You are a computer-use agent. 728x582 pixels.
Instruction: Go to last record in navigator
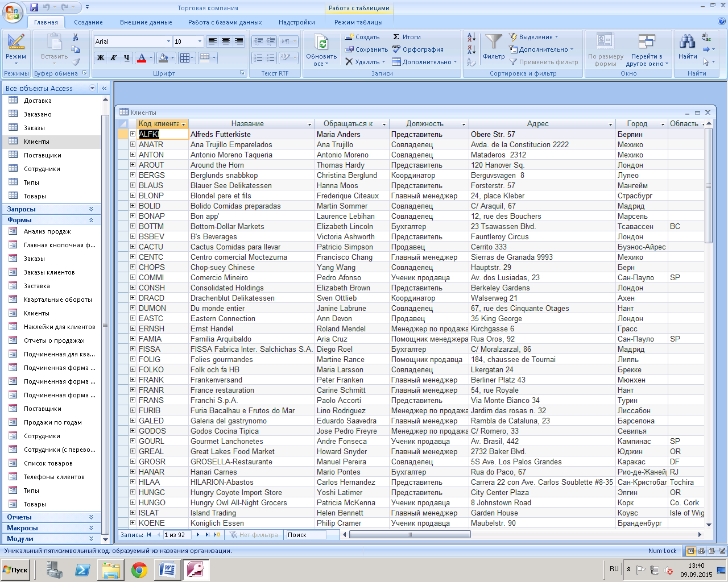point(208,535)
